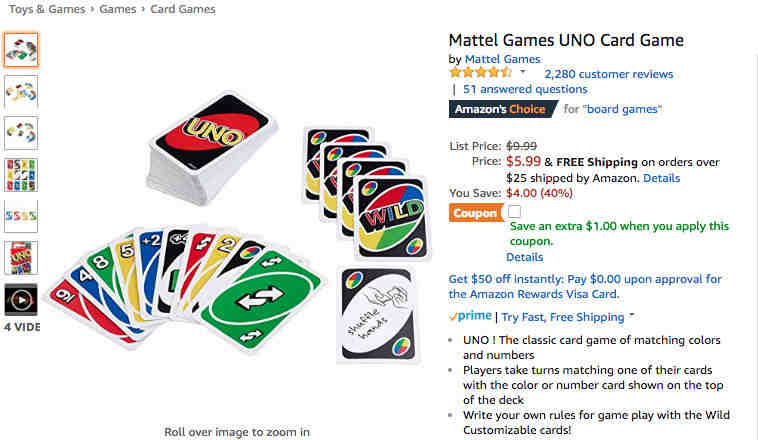
Task: Expand the star rating dropdown arrow
Action: (523, 72)
